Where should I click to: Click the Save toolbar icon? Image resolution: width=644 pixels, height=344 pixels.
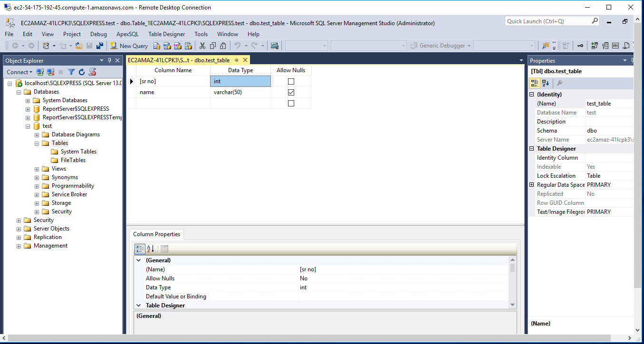click(90, 45)
